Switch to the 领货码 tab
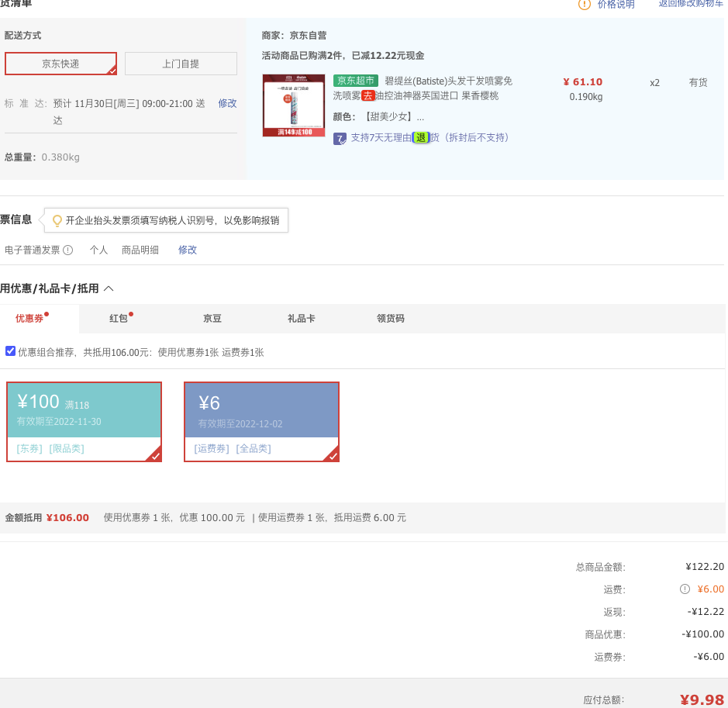This screenshot has width=728, height=708. 391,319
